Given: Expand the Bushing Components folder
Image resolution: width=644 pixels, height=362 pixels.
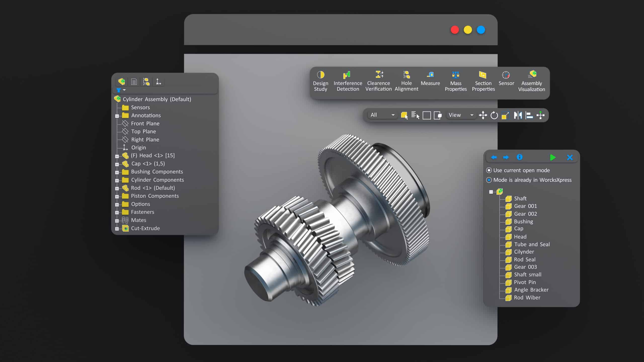Looking at the screenshot, I should 117,171.
